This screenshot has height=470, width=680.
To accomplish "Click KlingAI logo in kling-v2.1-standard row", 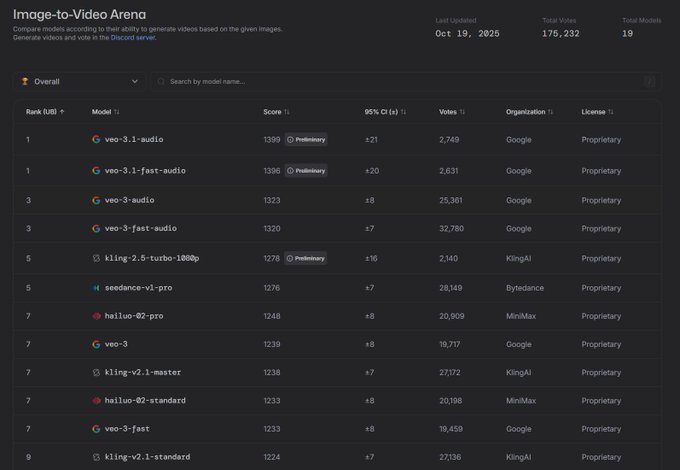I will click(96, 457).
